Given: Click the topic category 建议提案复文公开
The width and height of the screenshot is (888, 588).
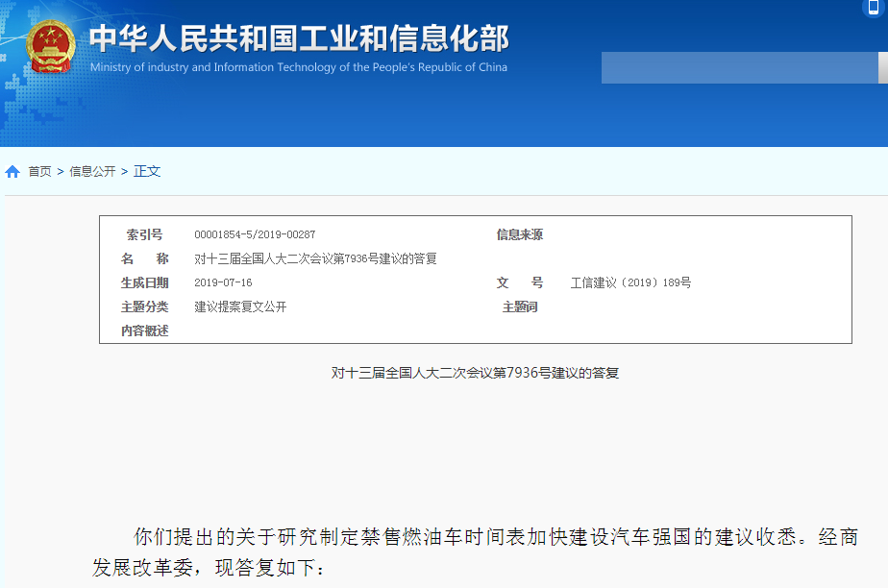Looking at the screenshot, I should pos(240,307).
